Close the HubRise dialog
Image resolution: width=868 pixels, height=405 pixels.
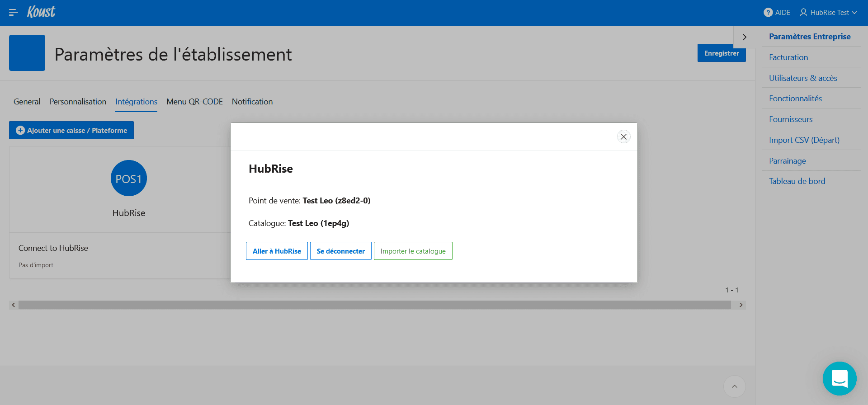tap(623, 137)
